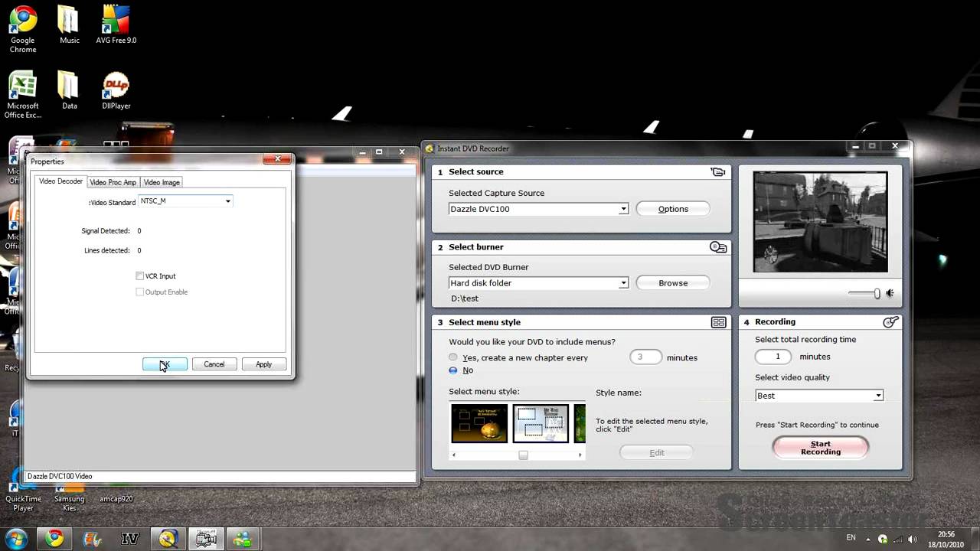Click the capture camera app taskbar icon
The image size is (980, 551).
pyautogui.click(x=206, y=539)
